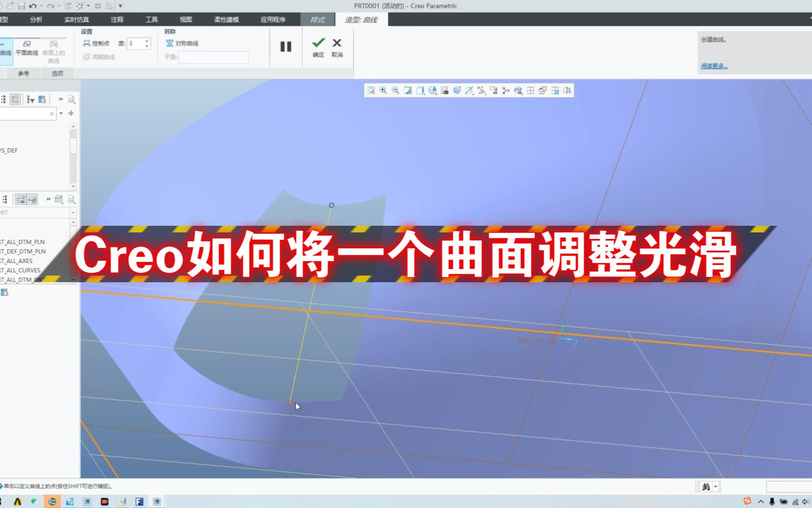This screenshot has width=812, height=508.
Task: Open the 工具 (Tools) ribbon tab
Action: (152, 19)
